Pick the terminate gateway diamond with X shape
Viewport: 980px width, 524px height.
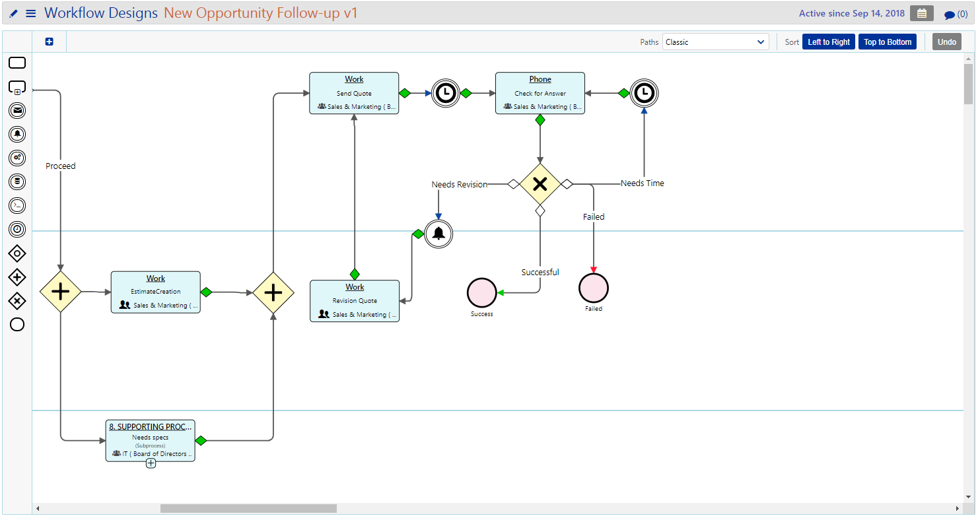click(x=17, y=301)
